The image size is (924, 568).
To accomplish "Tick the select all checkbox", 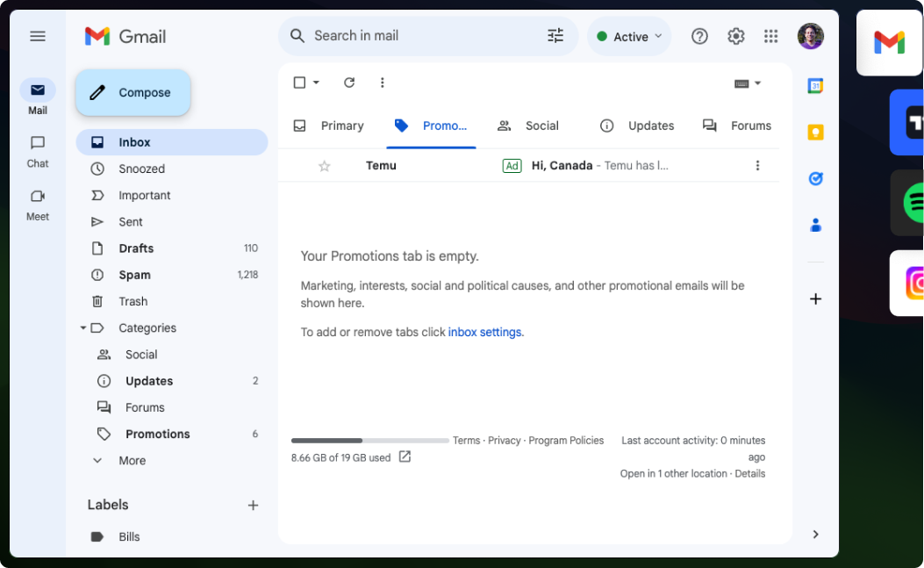I will [x=299, y=83].
